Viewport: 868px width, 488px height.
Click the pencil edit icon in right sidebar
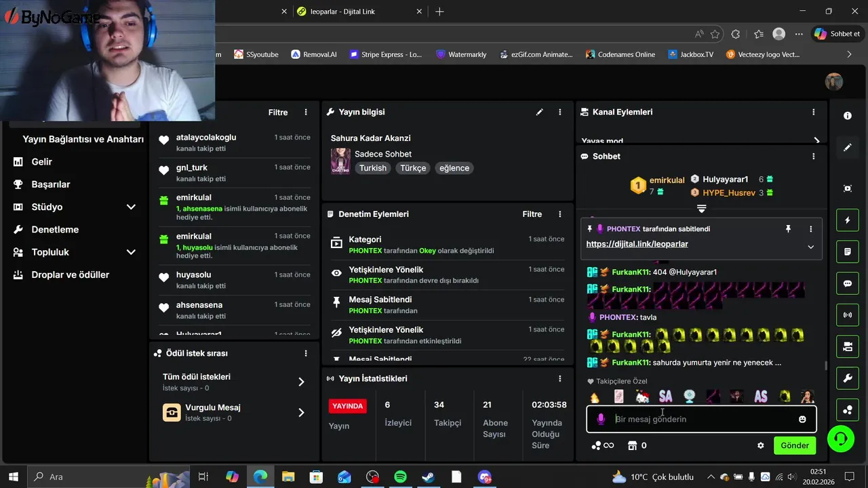[x=848, y=147]
